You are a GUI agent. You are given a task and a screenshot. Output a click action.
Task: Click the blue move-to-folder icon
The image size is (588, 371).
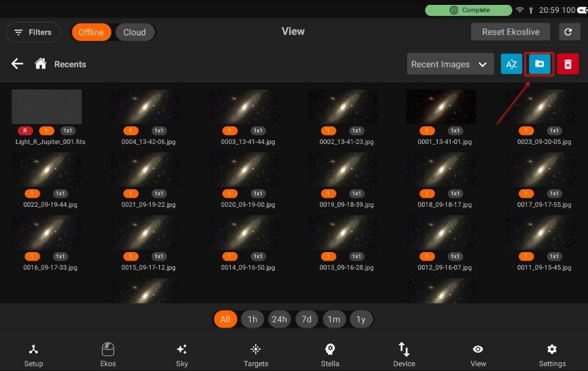pos(539,64)
